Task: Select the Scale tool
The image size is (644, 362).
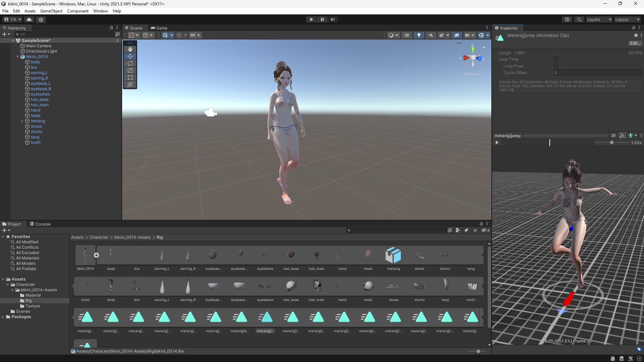Action: pyautogui.click(x=130, y=70)
